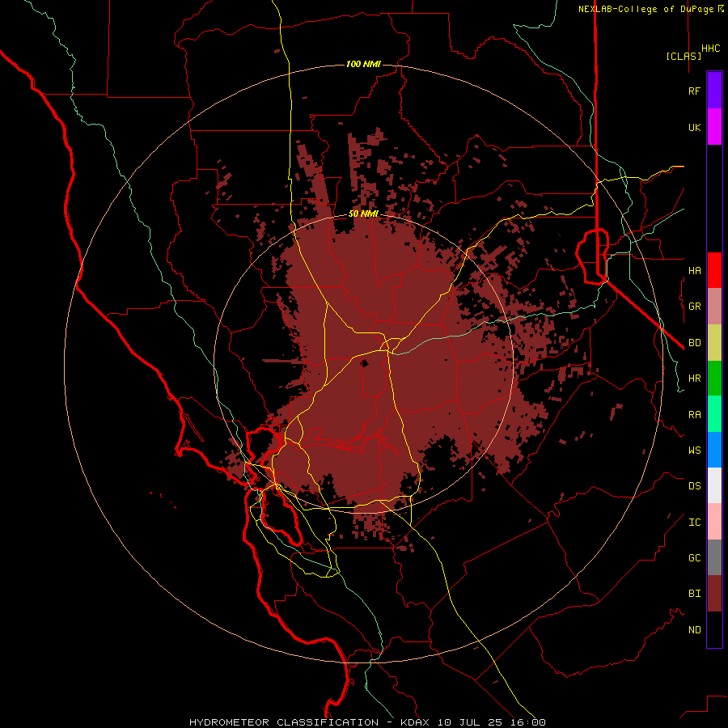
Task: Click the IC legend label
Action: (x=694, y=522)
